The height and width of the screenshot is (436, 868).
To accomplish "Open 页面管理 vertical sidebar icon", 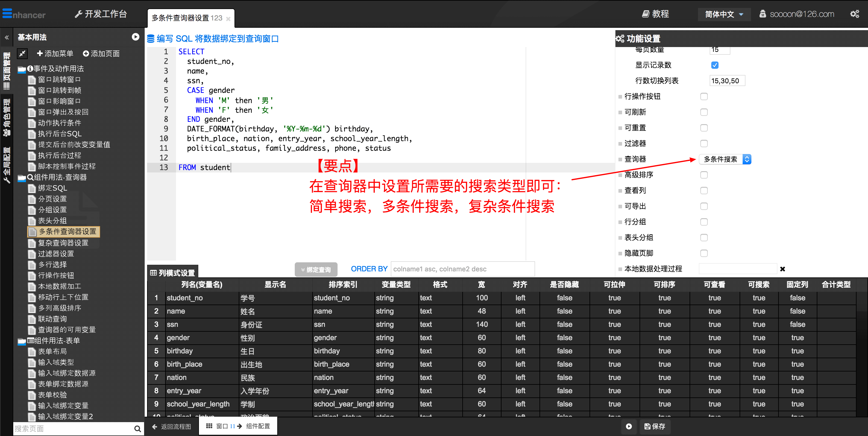I will (7, 71).
